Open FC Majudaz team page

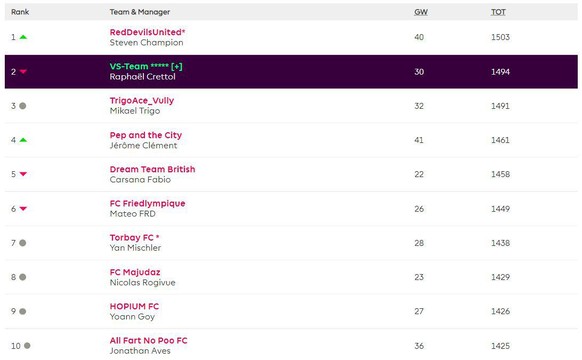135,272
